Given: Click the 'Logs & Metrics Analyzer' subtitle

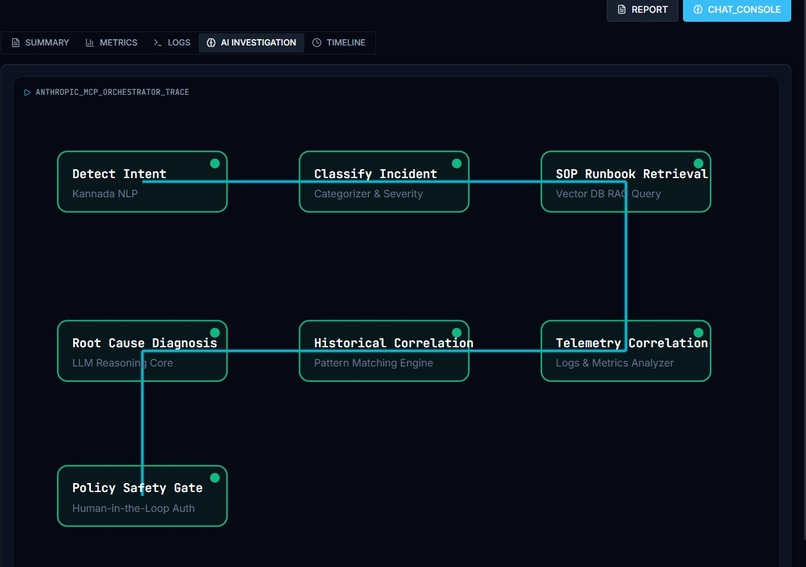Looking at the screenshot, I should pos(614,363).
